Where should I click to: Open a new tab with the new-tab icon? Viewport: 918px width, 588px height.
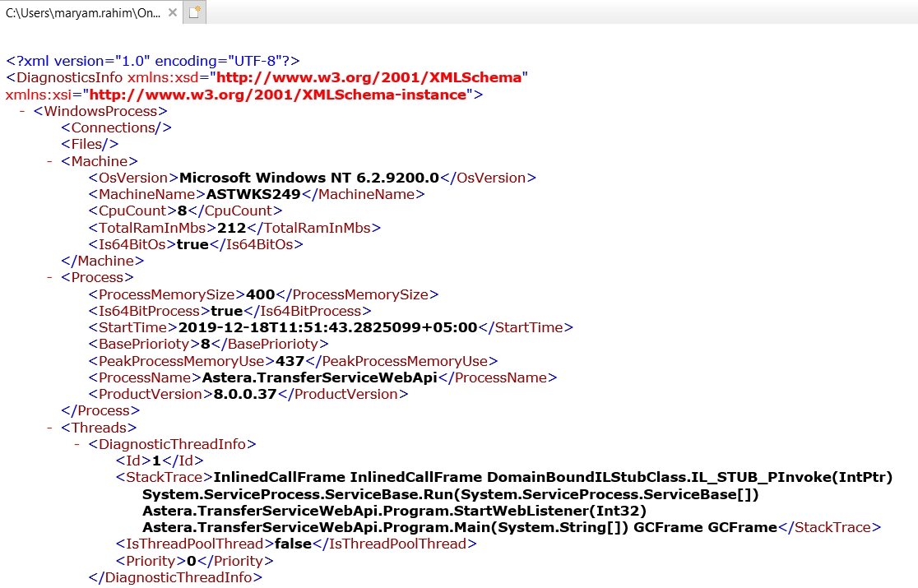coord(194,12)
